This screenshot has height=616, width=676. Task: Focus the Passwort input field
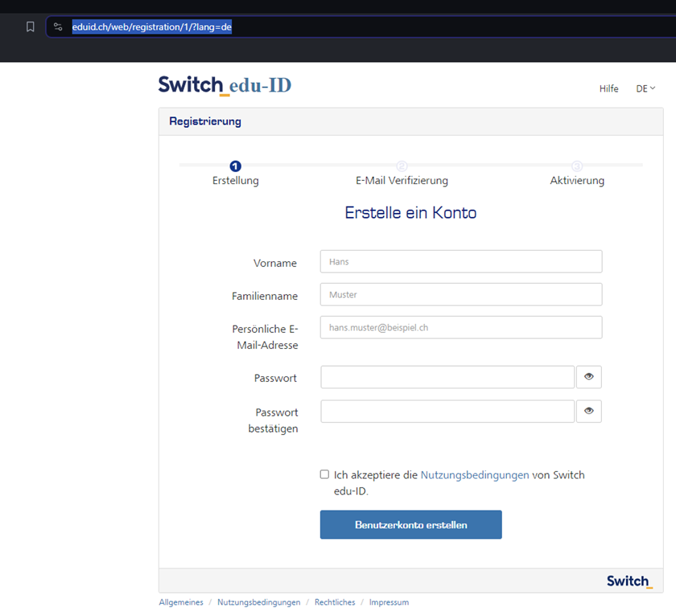[x=447, y=377]
